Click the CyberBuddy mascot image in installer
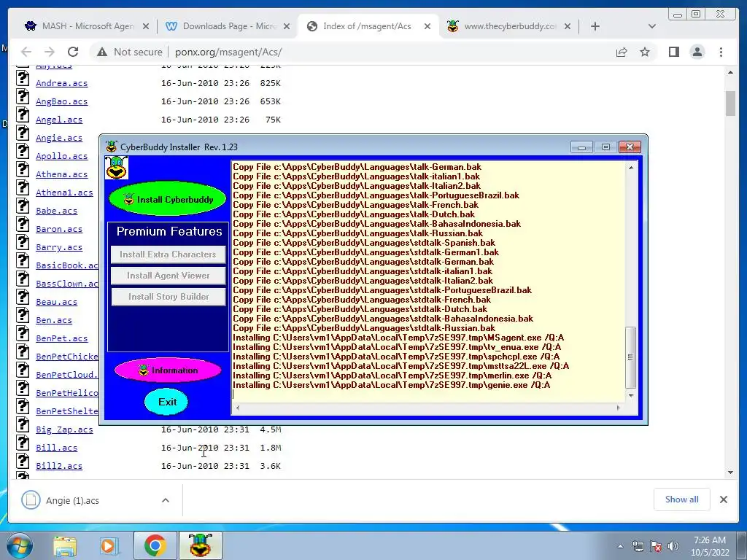 click(x=117, y=168)
